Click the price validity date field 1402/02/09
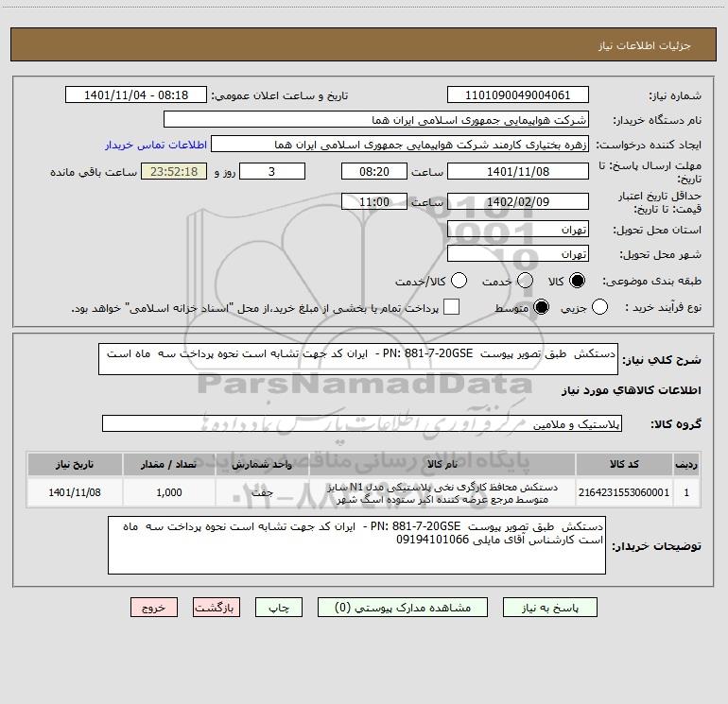This screenshot has width=728, height=704. [517, 201]
